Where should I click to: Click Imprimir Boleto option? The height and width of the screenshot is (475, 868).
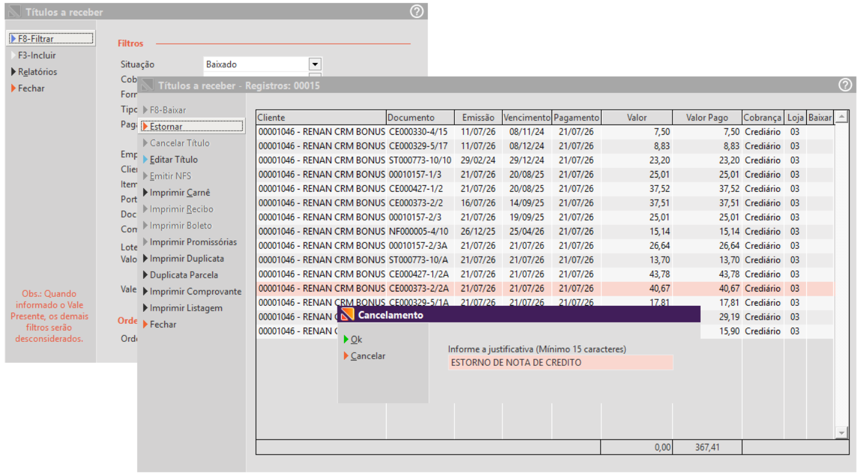click(x=180, y=226)
